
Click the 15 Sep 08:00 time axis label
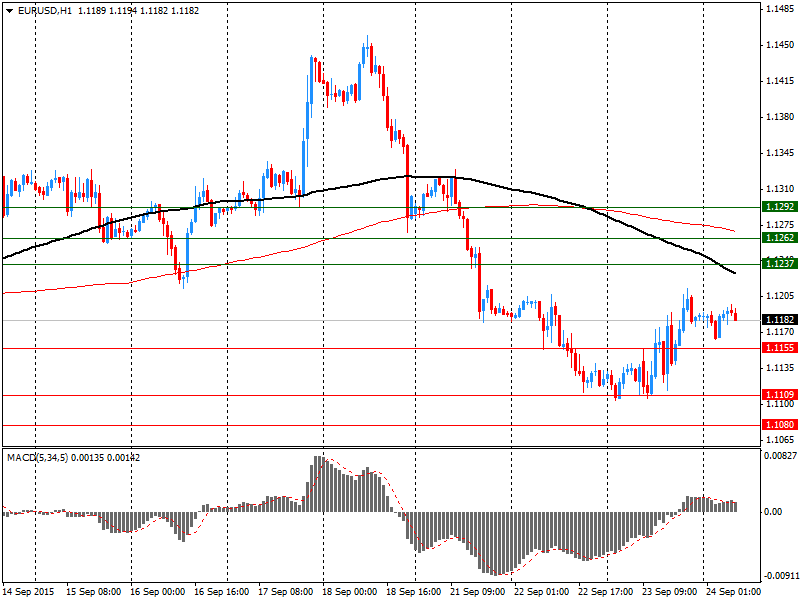(94, 592)
